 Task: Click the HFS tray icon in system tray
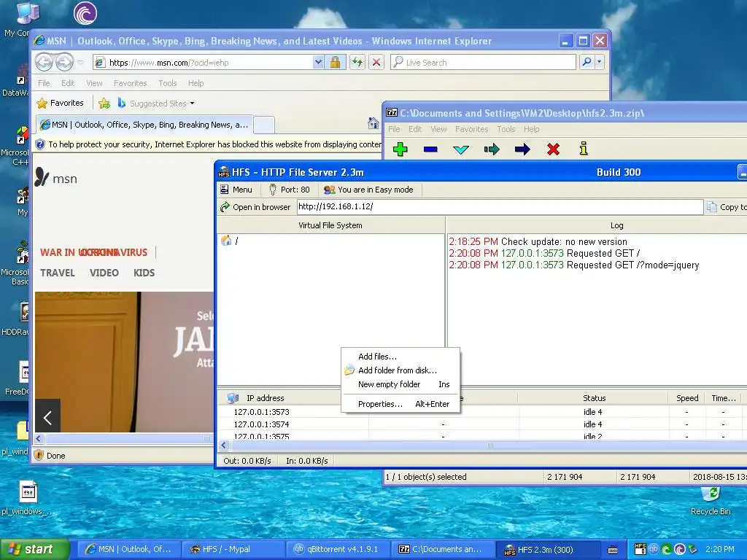(x=640, y=549)
